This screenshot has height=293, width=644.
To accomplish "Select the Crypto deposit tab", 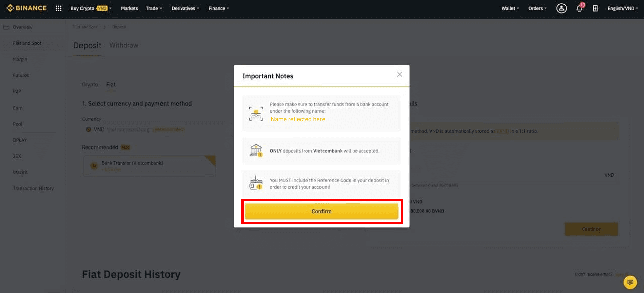I will pos(90,84).
